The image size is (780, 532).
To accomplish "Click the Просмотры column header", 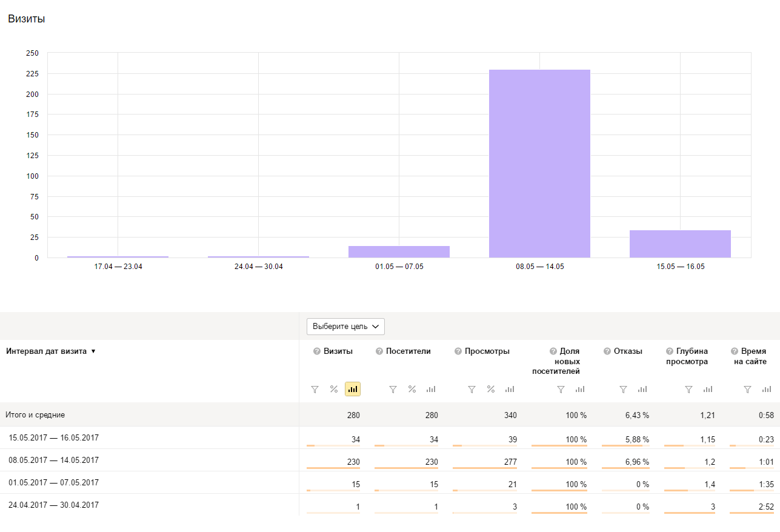I will pyautogui.click(x=487, y=351).
